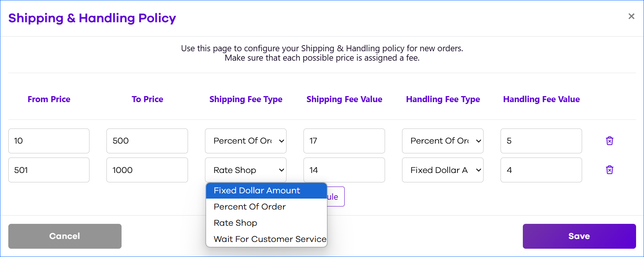Pick the Rate Shop option in list
The height and width of the screenshot is (257, 644).
coord(267,223)
